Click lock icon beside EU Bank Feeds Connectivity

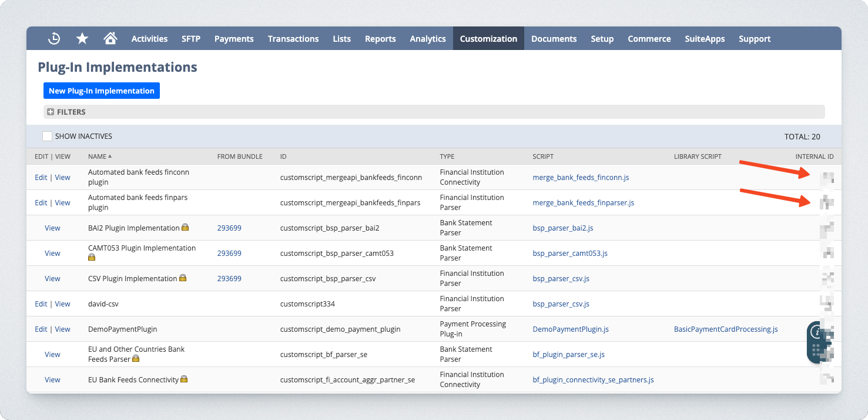coord(184,379)
